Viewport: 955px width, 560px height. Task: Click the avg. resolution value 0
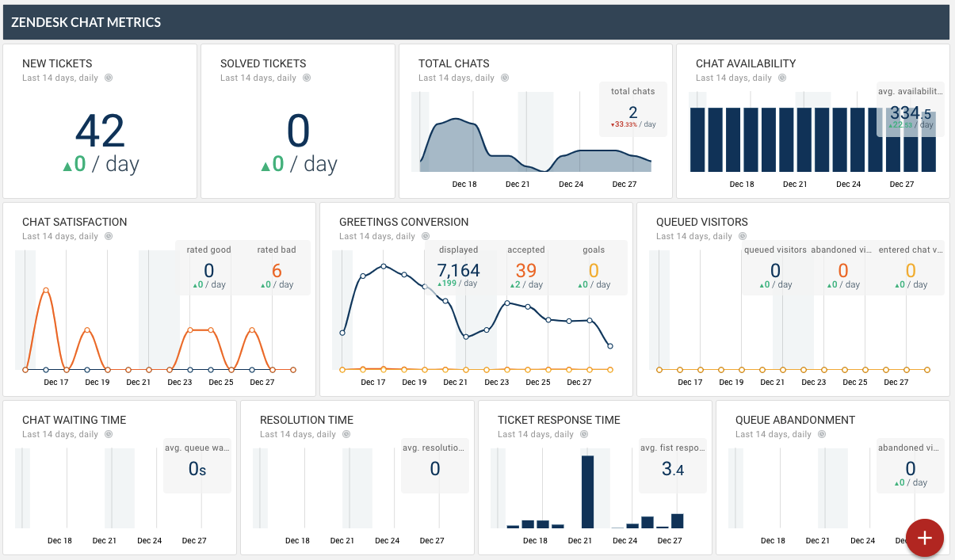[435, 469]
